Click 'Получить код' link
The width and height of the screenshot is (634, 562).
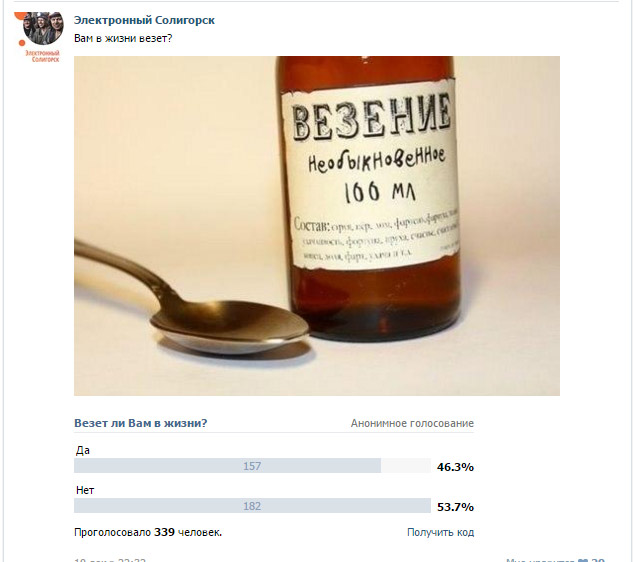click(x=440, y=532)
